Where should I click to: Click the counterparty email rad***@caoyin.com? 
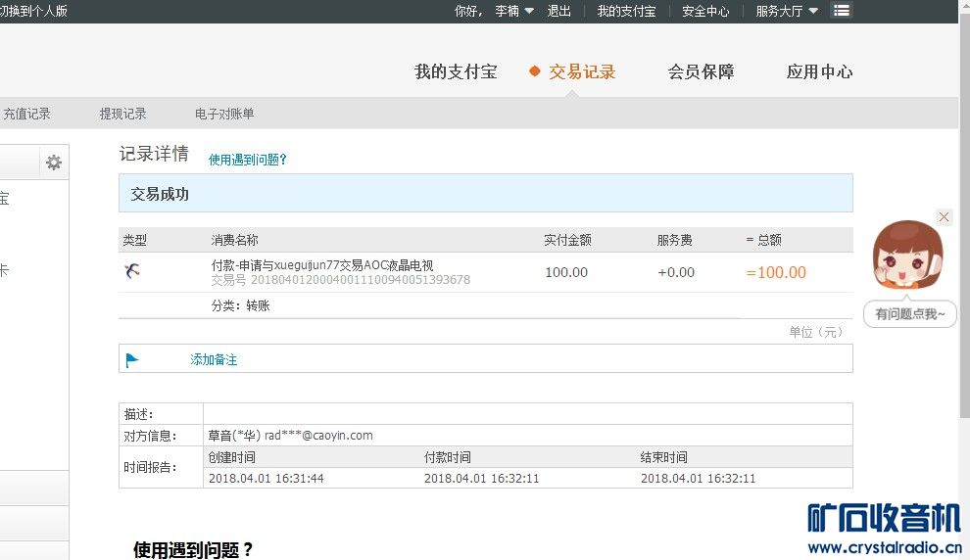318,435
